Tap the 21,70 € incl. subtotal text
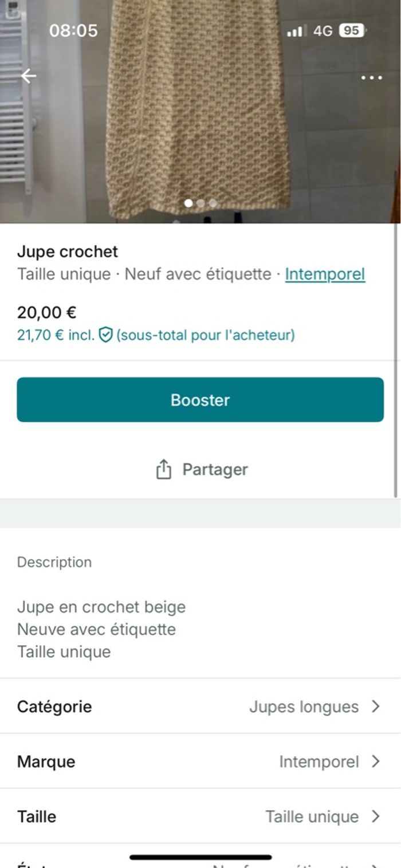 pyautogui.click(x=55, y=335)
